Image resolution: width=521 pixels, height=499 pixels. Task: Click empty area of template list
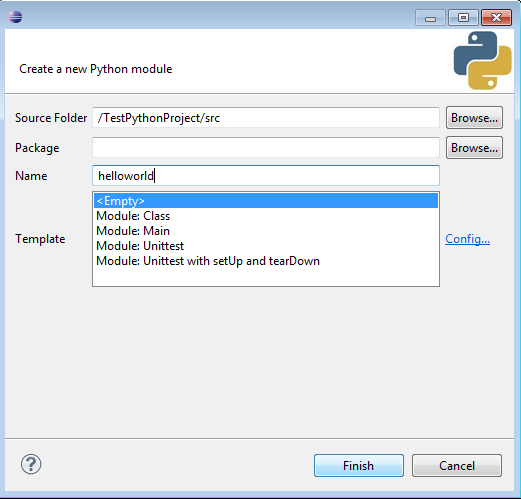(x=266, y=277)
